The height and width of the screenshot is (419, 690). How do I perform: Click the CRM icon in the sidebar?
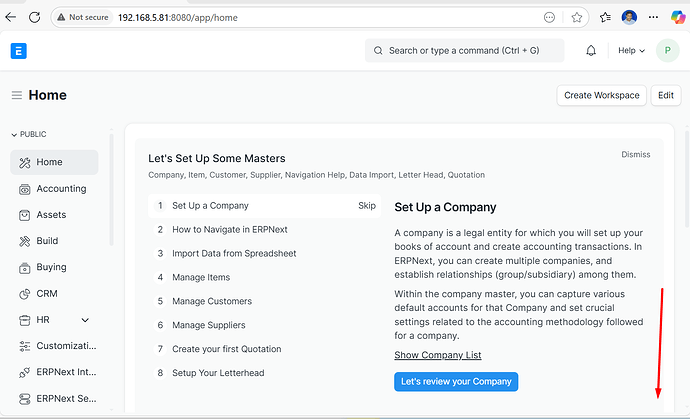click(25, 294)
